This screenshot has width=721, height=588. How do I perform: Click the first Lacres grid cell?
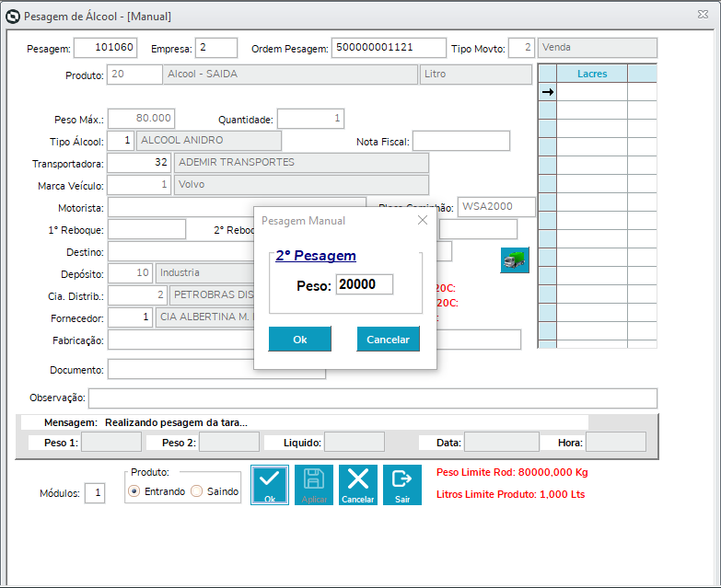click(592, 92)
